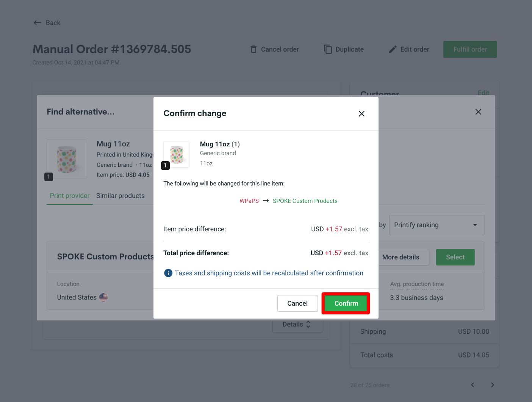Go to the next order with the right chevron

pos(492,385)
